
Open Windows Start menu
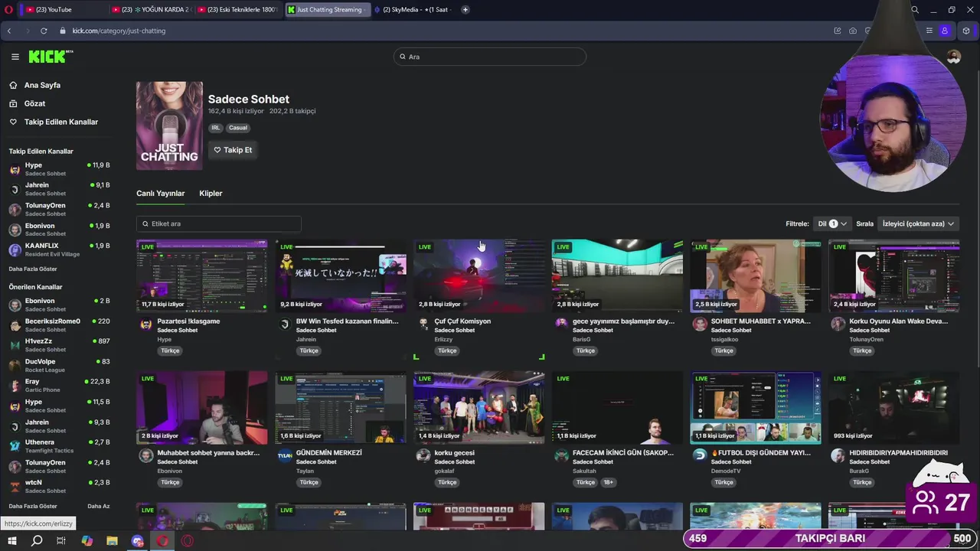click(11, 541)
